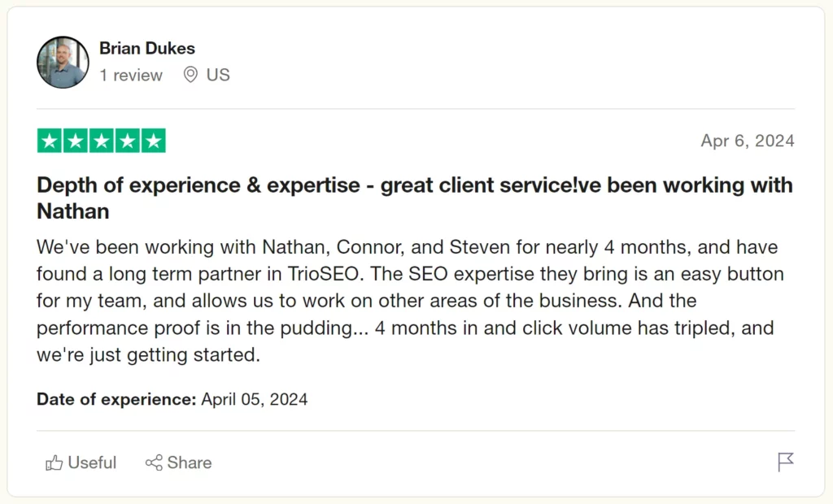This screenshot has width=833, height=504.
Task: Click the Brian Dukes name link
Action: 147,48
